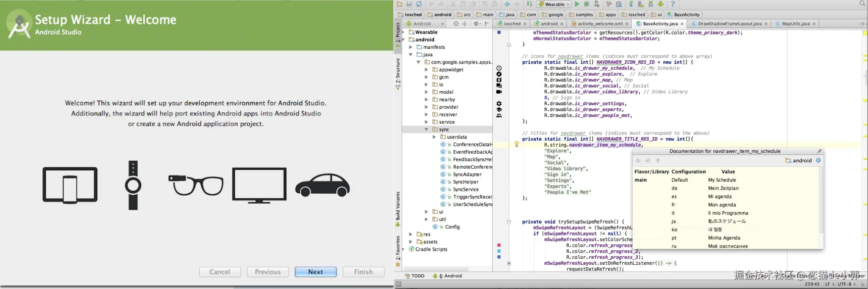The height and width of the screenshot is (289, 868).
Task: Toggle the Structure tool window
Action: tap(398, 71)
